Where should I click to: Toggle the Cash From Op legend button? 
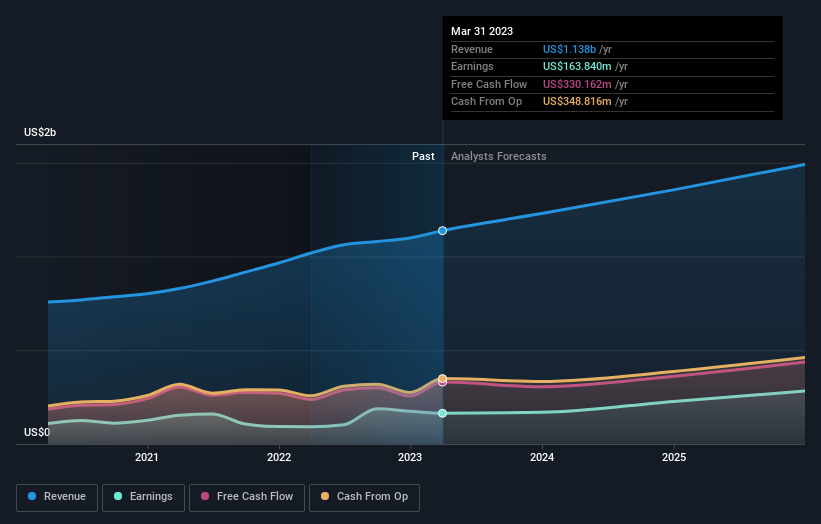pos(364,497)
